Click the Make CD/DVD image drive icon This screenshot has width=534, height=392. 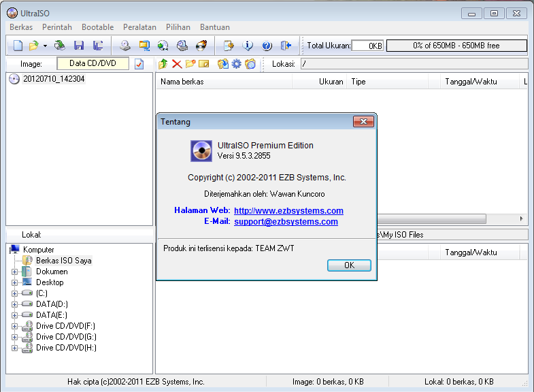[125, 46]
